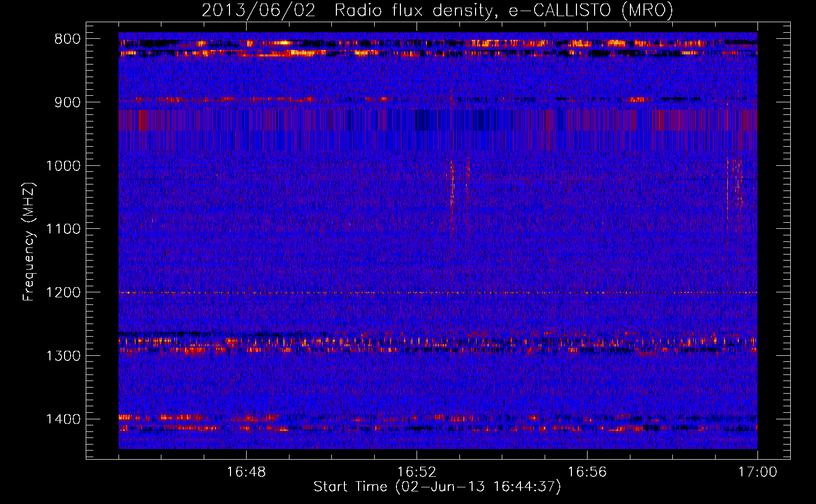The width and height of the screenshot is (816, 504).
Task: Select the 900 frequency axis label
Action: click(x=67, y=102)
